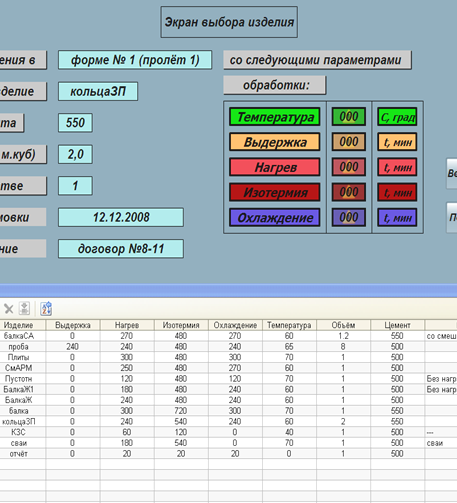Click the 'обработки:' label
The width and height of the screenshot is (457, 503).
275,85
